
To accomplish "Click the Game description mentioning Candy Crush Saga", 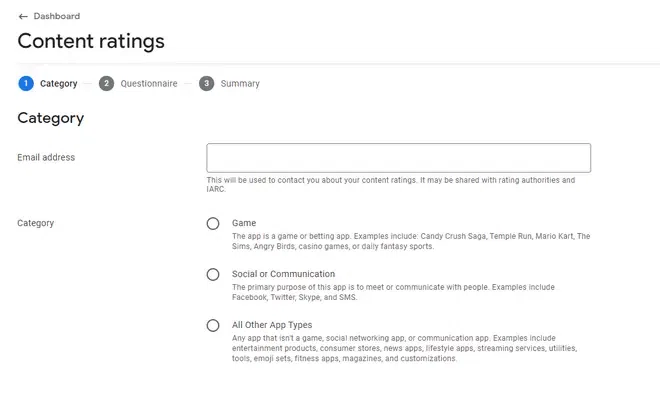I will pyautogui.click(x=410, y=241).
